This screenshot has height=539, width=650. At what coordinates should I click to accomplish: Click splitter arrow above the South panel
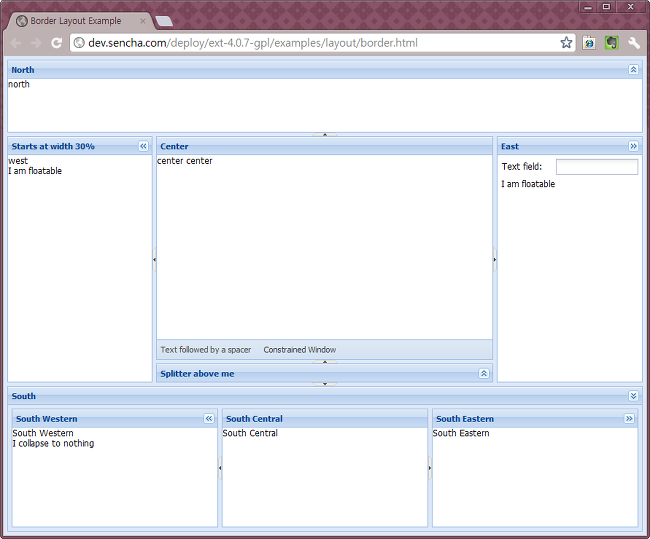click(325, 384)
